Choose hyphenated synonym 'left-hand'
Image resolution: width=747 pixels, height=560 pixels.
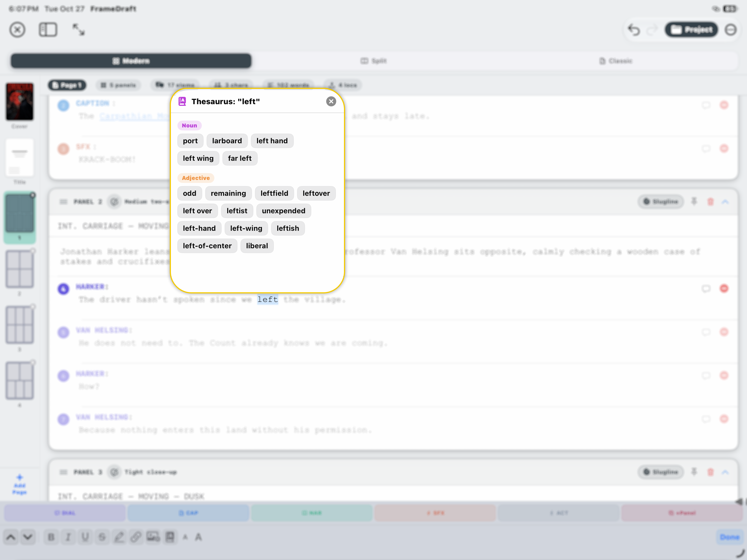pos(199,228)
